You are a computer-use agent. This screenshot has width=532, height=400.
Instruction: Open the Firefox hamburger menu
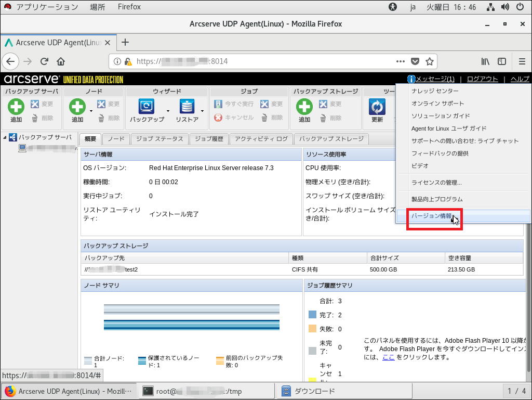(x=522, y=61)
